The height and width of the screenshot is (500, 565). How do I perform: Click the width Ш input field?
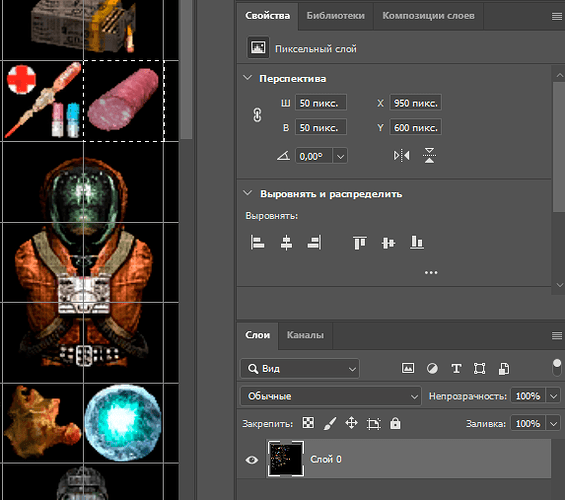click(x=321, y=103)
